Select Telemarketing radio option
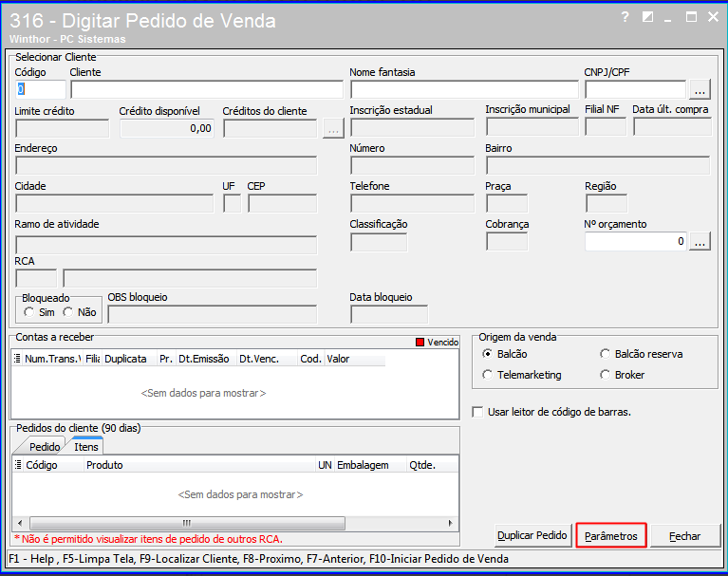 [487, 375]
